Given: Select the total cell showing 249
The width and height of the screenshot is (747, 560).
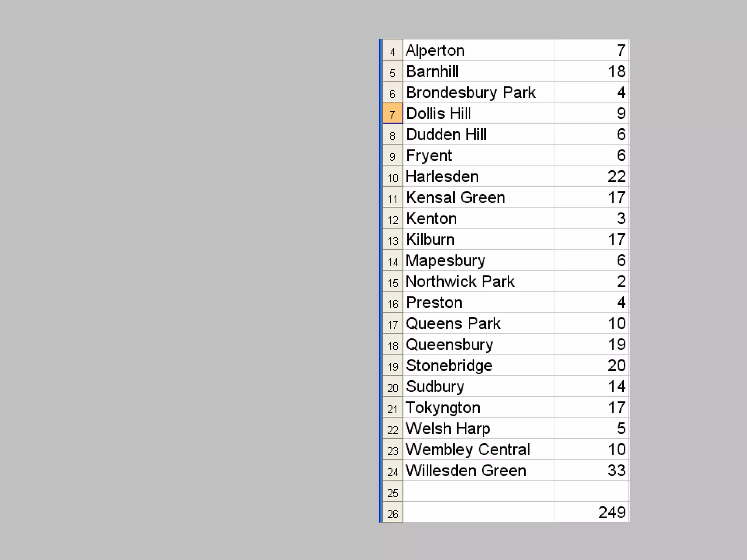Looking at the screenshot, I should pos(591,512).
